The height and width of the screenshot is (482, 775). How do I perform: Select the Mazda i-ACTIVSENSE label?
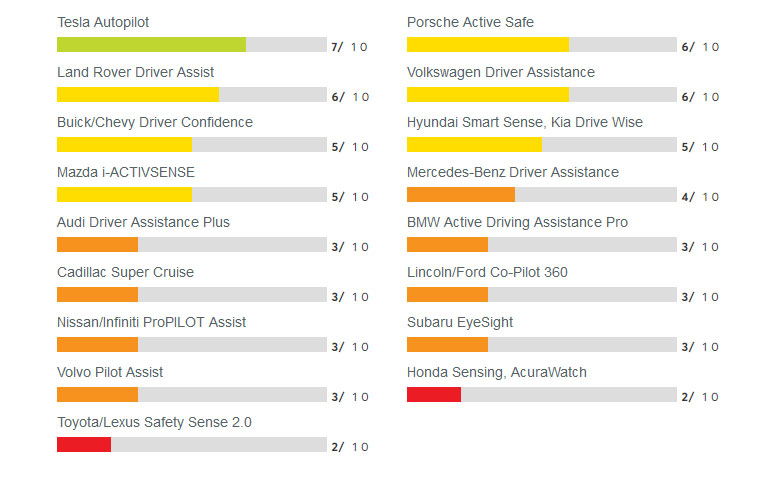pyautogui.click(x=126, y=172)
